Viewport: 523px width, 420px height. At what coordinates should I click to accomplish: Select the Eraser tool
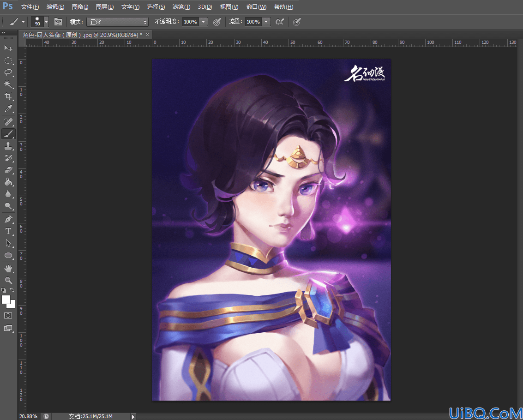coord(8,170)
